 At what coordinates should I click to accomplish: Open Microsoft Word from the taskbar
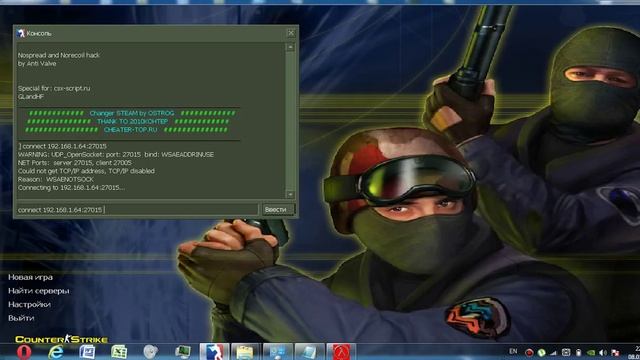coord(87,352)
